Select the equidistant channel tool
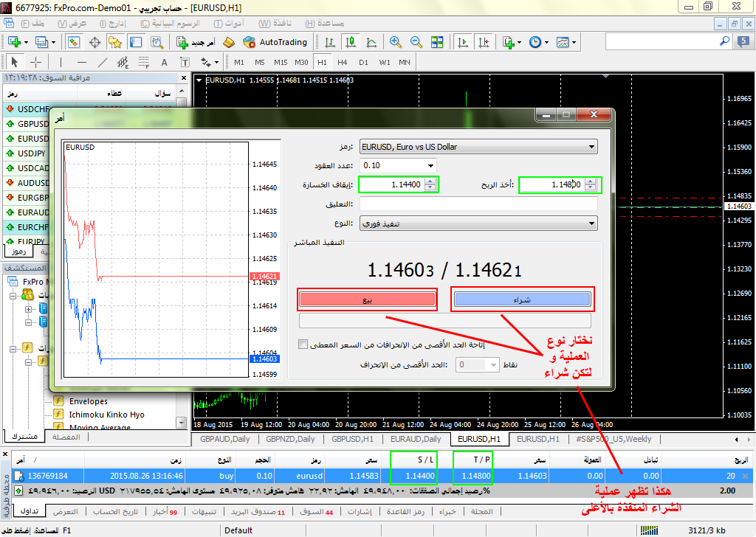 (123, 62)
